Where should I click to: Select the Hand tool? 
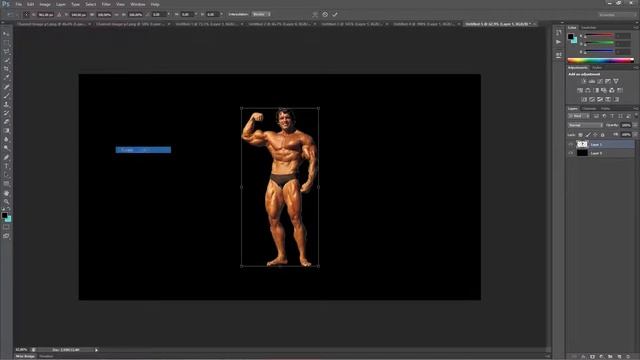[x=6, y=193]
